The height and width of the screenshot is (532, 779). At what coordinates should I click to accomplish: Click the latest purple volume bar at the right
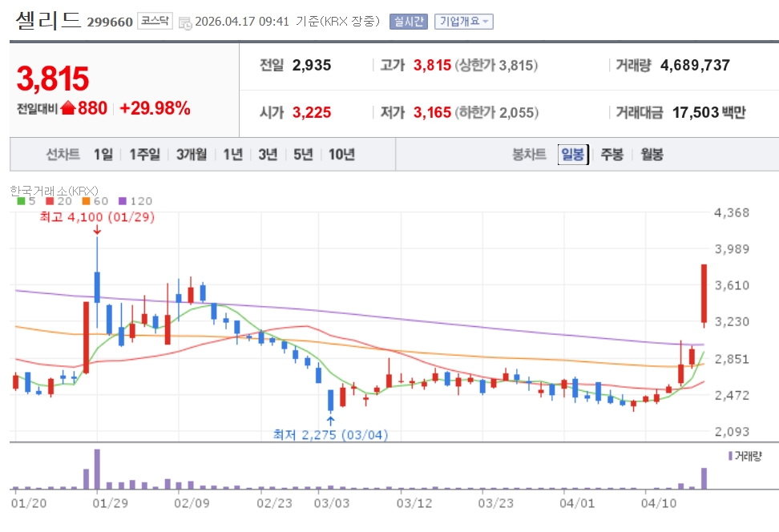click(704, 478)
